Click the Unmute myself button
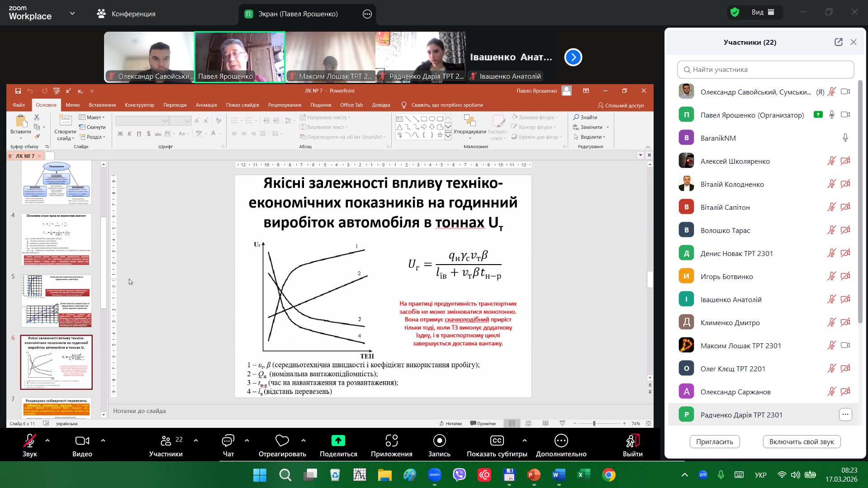Image resolution: width=868 pixels, height=488 pixels. click(801, 441)
